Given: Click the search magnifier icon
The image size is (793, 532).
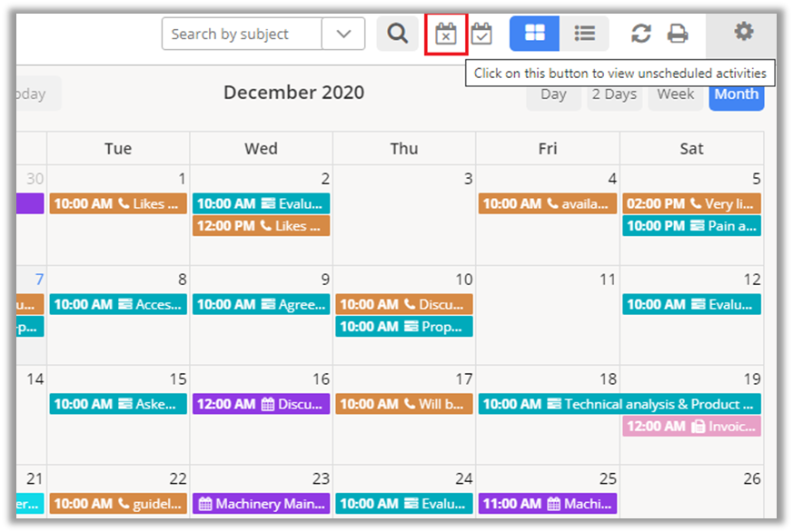Looking at the screenshot, I should click(x=397, y=34).
